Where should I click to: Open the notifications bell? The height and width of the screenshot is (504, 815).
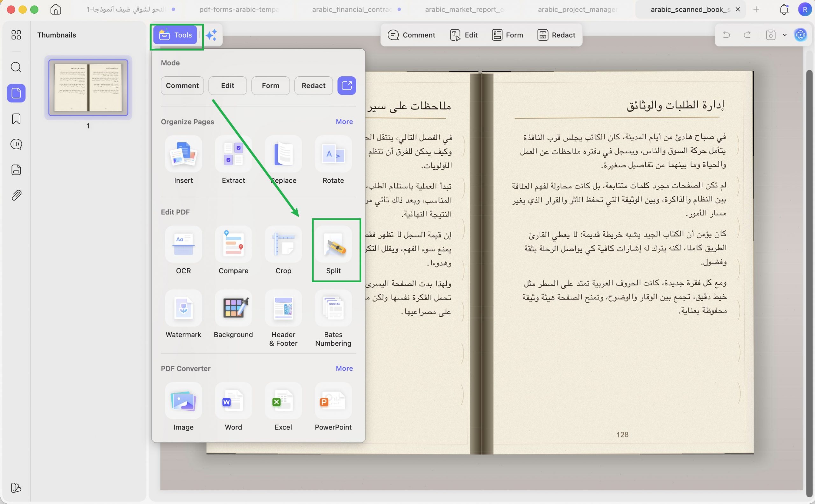784,9
